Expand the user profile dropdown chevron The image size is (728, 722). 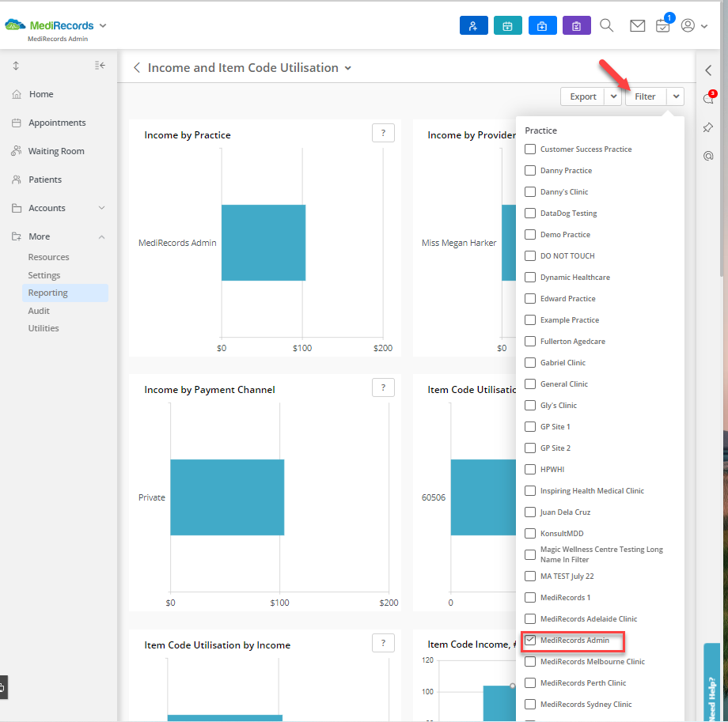pos(704,26)
